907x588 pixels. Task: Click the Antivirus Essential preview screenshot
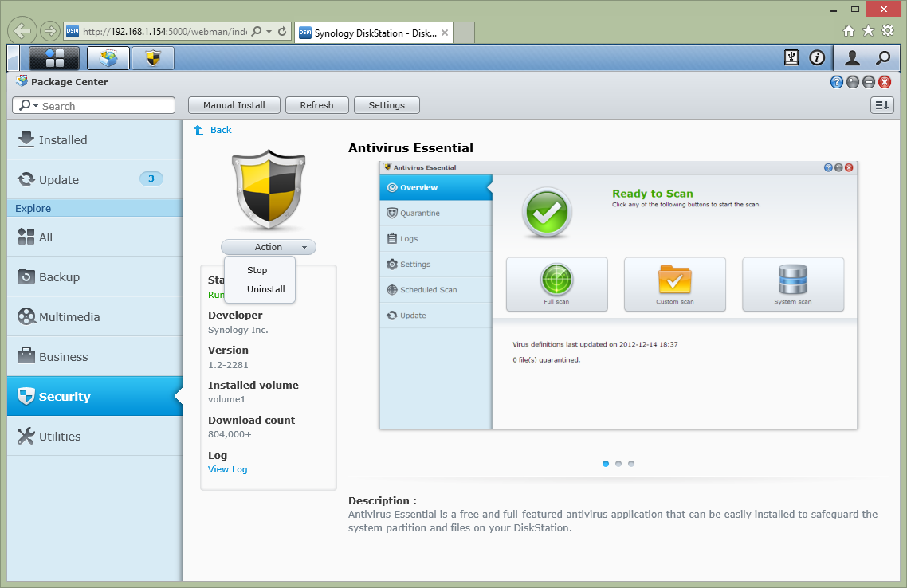(x=618, y=296)
